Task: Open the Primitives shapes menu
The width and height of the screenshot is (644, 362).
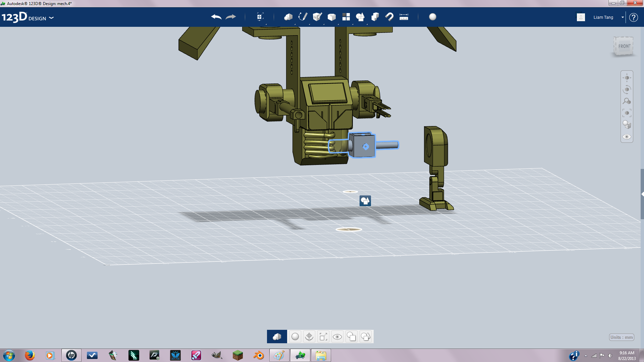Action: pos(288,17)
